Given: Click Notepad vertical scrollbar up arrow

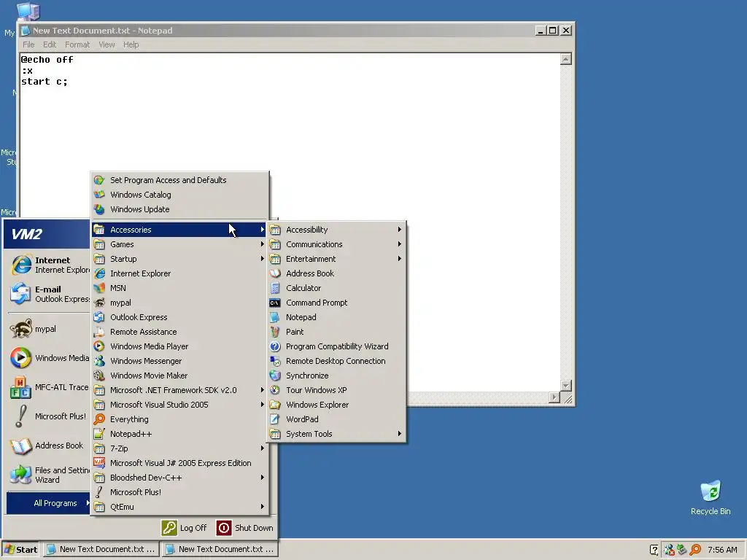Looking at the screenshot, I should point(565,59).
